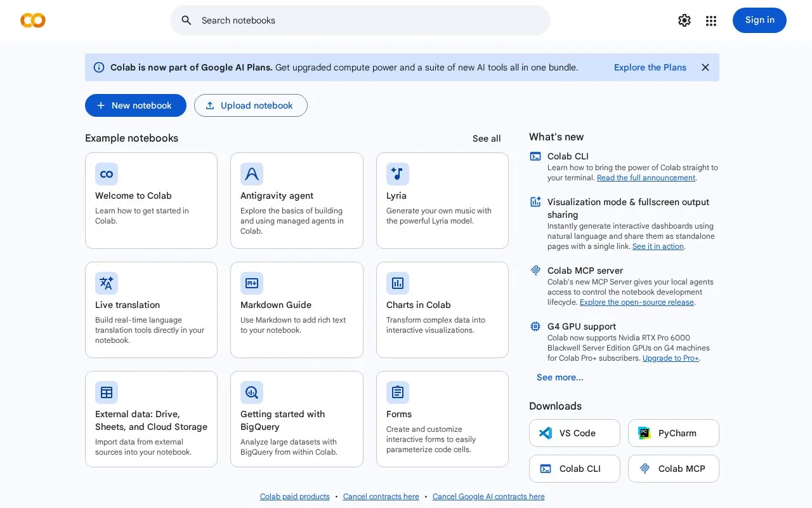Open the Colab paid products link
The width and height of the screenshot is (812, 508).
[x=295, y=497]
